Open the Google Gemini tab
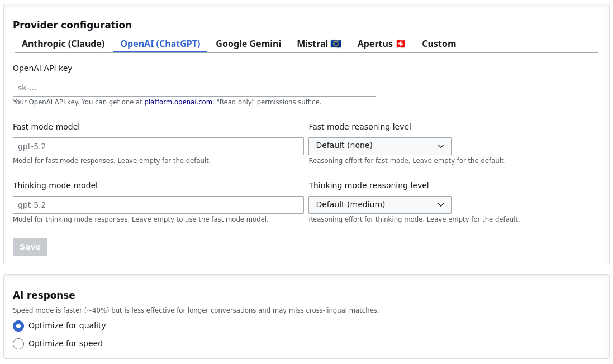The image size is (613, 364). [248, 44]
